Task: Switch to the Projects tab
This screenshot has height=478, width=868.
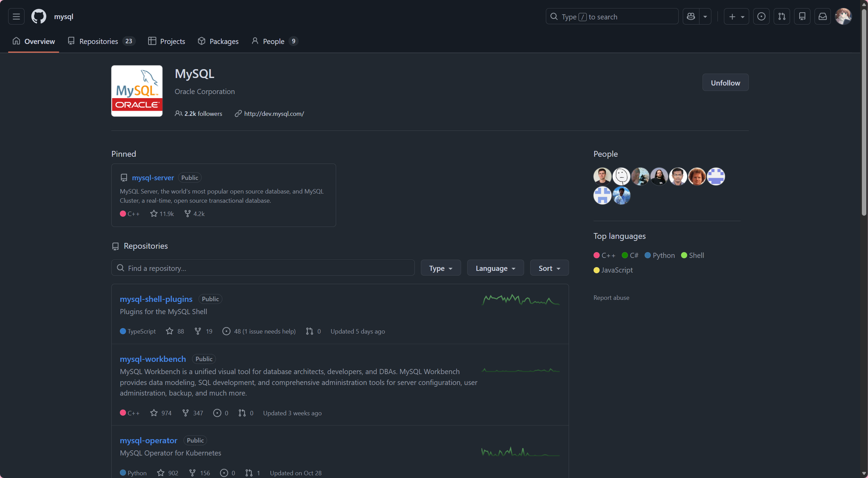Action: [167, 41]
